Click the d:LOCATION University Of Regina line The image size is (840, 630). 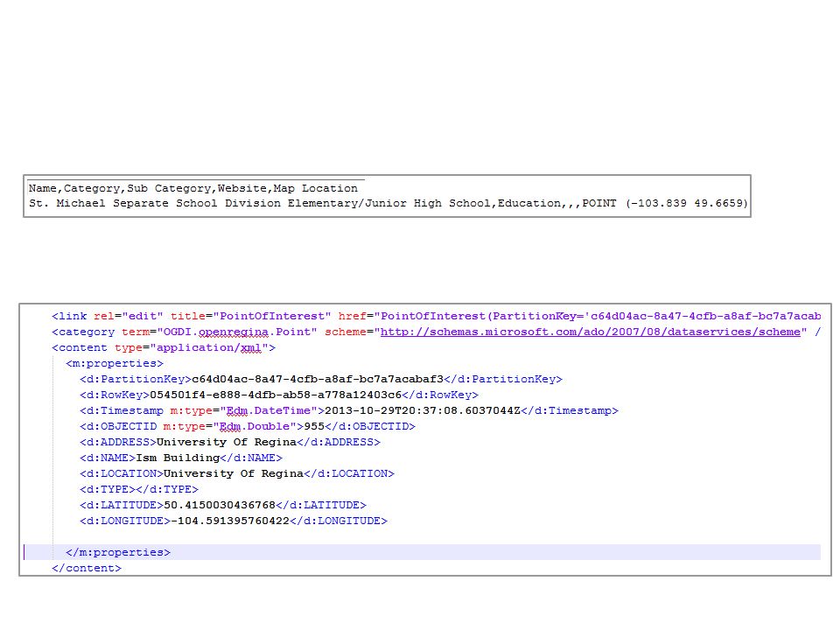pos(237,474)
